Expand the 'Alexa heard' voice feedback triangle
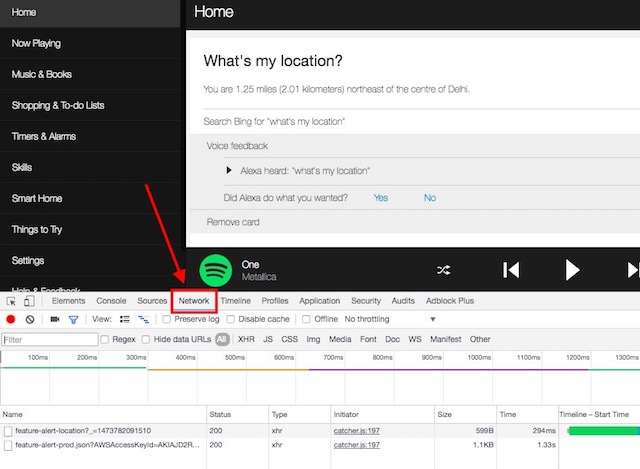Image resolution: width=640 pixels, height=469 pixels. tap(229, 170)
